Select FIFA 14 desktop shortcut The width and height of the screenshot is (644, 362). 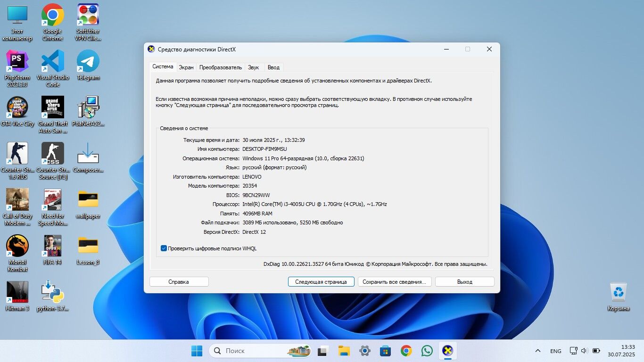click(53, 250)
